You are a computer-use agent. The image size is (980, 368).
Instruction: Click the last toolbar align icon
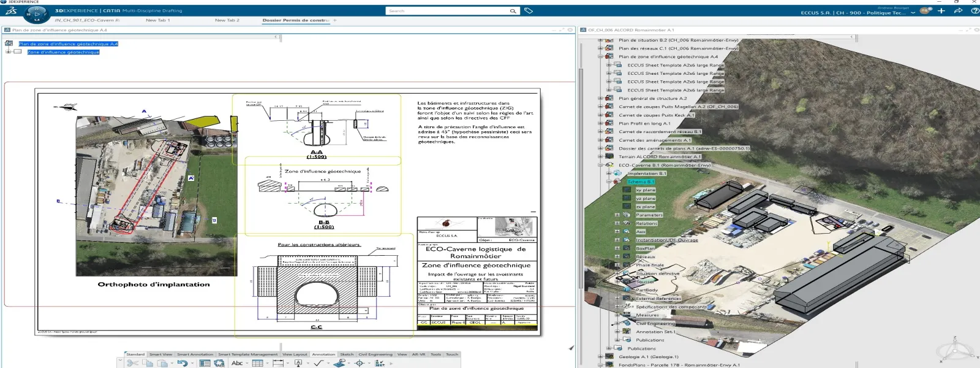pyautogui.click(x=380, y=363)
